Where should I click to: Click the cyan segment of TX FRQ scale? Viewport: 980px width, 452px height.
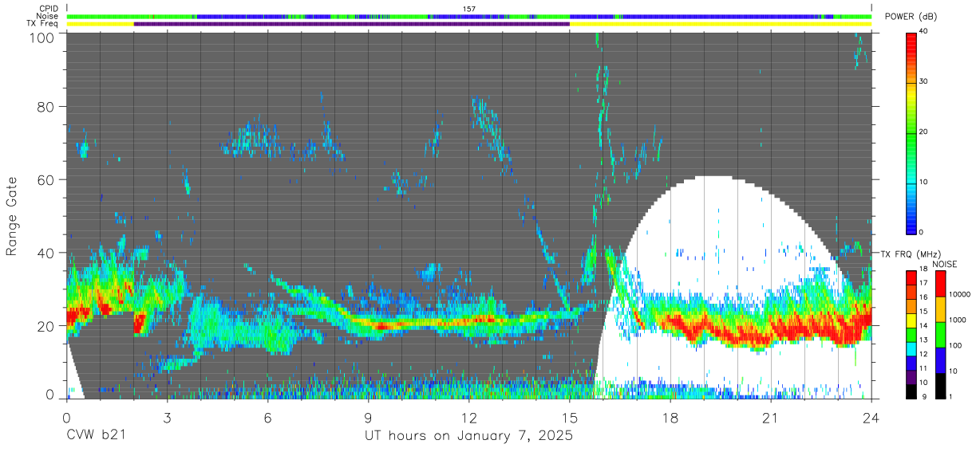pyautogui.click(x=911, y=349)
